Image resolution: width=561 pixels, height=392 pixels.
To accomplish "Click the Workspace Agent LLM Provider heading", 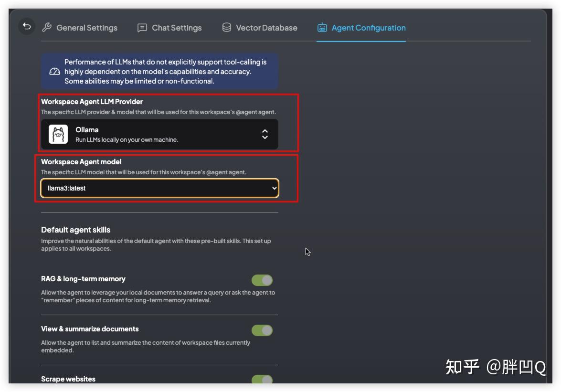I will click(x=92, y=102).
